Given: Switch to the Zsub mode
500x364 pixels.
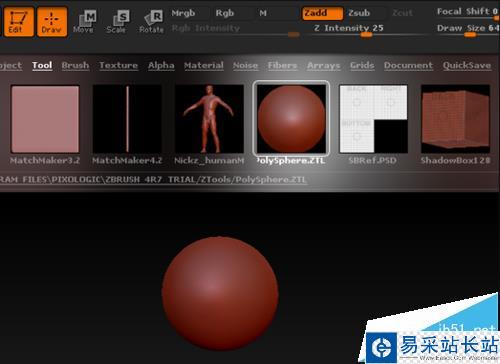Looking at the screenshot, I should click(359, 13).
